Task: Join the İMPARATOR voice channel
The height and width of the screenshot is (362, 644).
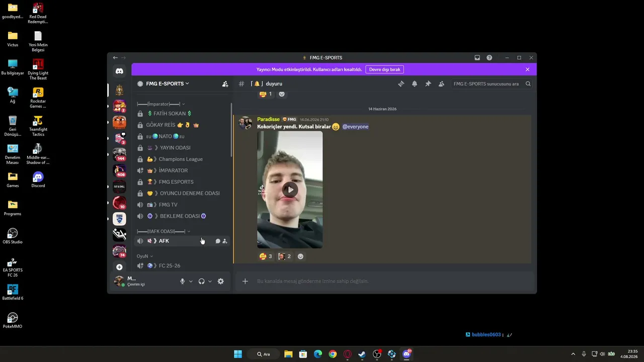Action: pos(183,170)
